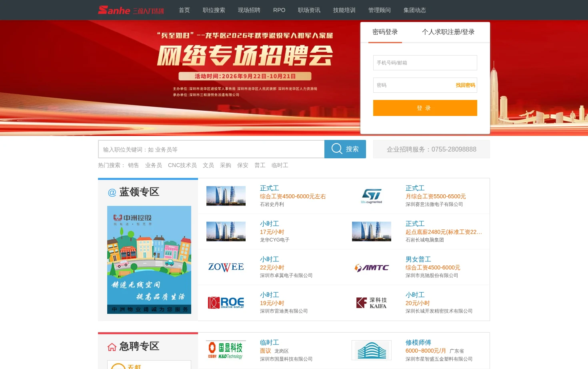Switch to the 密码登录 tab

pos(385,32)
